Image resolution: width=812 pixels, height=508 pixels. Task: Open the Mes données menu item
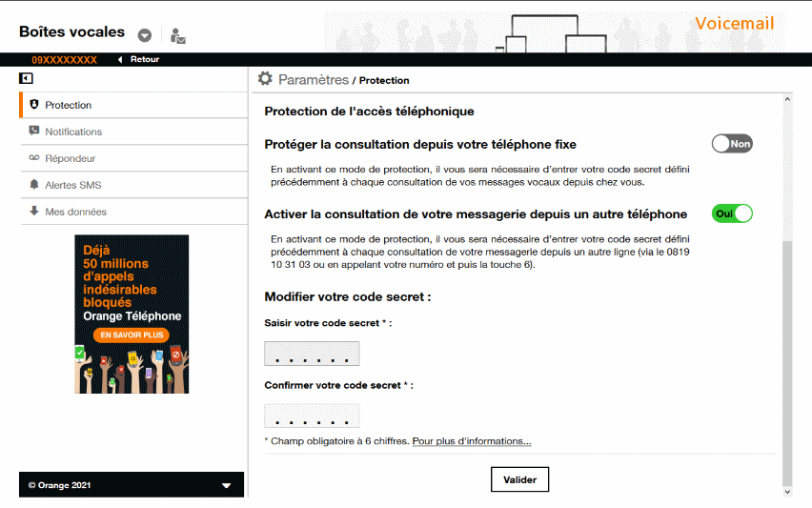[x=133, y=212]
